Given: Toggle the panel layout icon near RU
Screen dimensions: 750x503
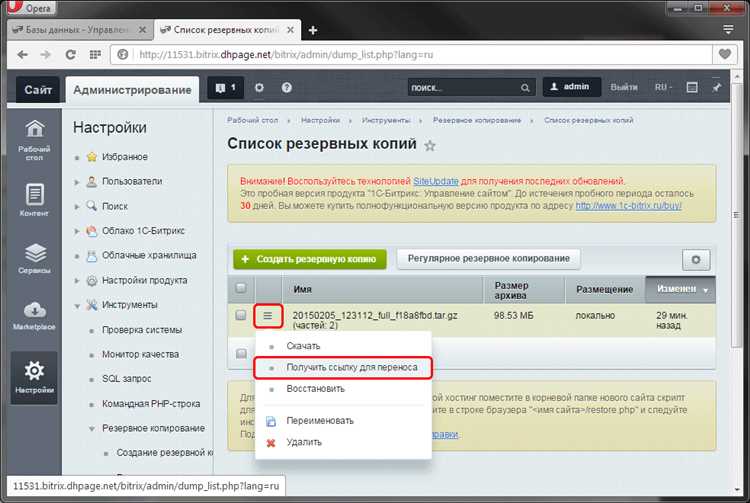Looking at the screenshot, I should [692, 87].
